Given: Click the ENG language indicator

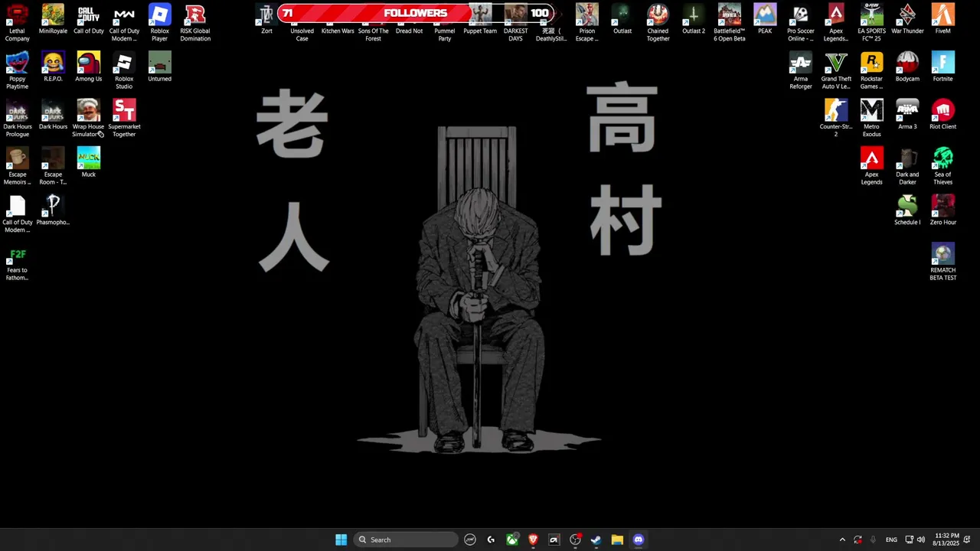Looking at the screenshot, I should 891,540.
